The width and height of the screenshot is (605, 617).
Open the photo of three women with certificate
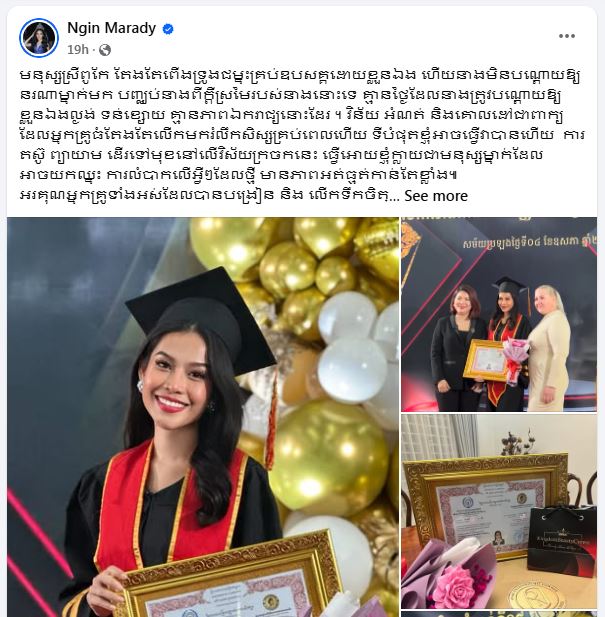(499, 314)
